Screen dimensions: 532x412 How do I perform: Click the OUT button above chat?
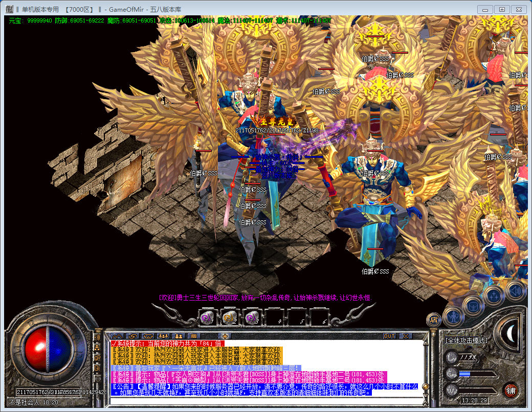tap(389, 336)
